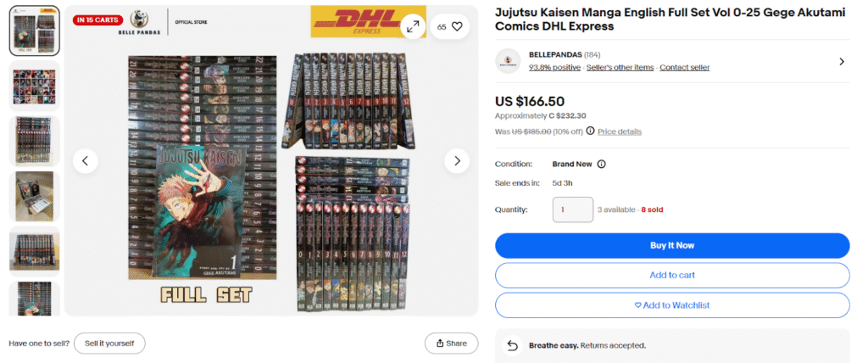View the 93.8% positive feedback link
This screenshot has height=363, width=868.
pos(554,68)
